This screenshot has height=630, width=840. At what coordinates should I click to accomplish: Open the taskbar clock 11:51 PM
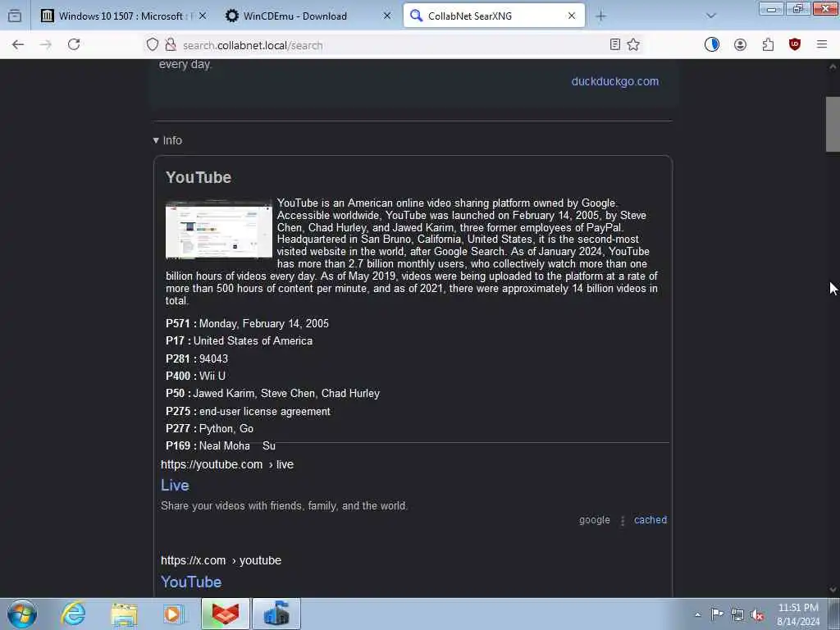coord(798,614)
